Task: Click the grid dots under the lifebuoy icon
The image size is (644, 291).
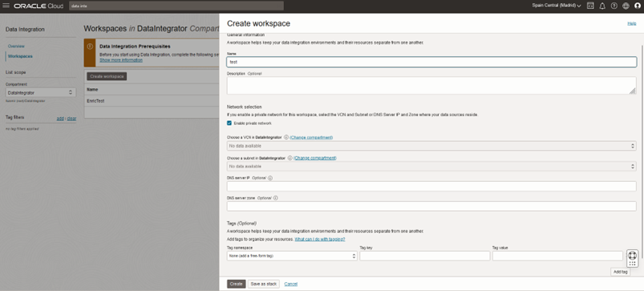Action: (x=633, y=264)
